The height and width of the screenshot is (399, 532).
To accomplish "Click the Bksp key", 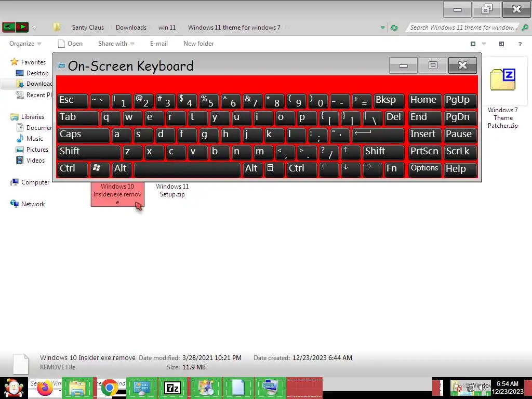I will (389, 101).
